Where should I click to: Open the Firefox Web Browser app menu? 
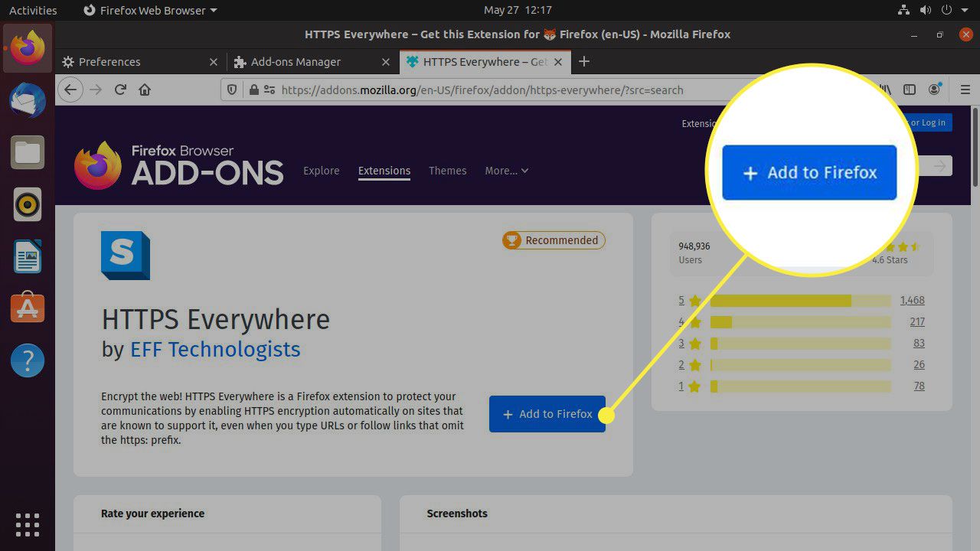click(150, 10)
